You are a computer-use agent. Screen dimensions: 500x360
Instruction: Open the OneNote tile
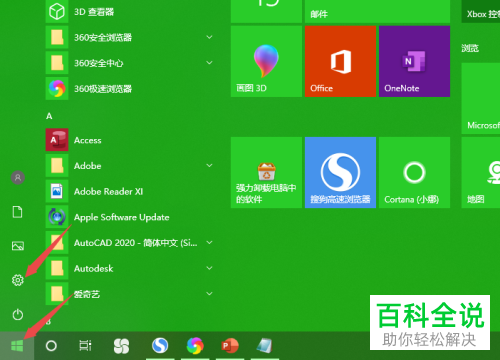(x=414, y=61)
